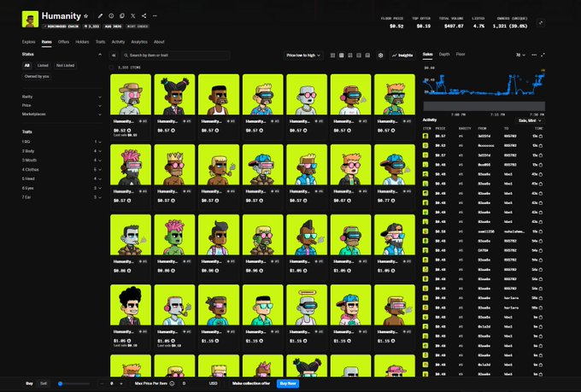Open the info icon next to Humanity
Image resolution: width=581 pixels, height=392 pixels.
pyautogui.click(x=111, y=16)
